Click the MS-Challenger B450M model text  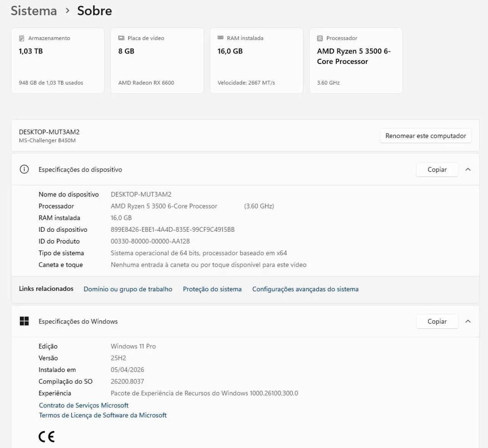click(47, 140)
